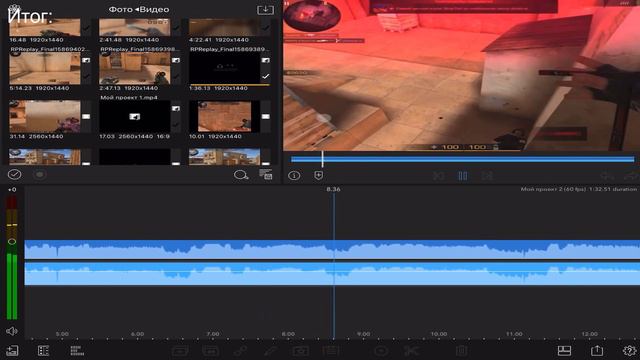Click the add title icon in toolbar
640x360 pixels.
click(331, 351)
